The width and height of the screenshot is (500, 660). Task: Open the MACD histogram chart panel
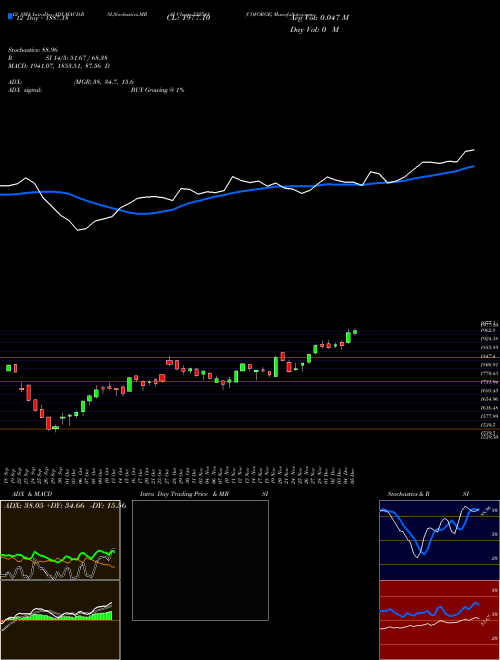60,620
